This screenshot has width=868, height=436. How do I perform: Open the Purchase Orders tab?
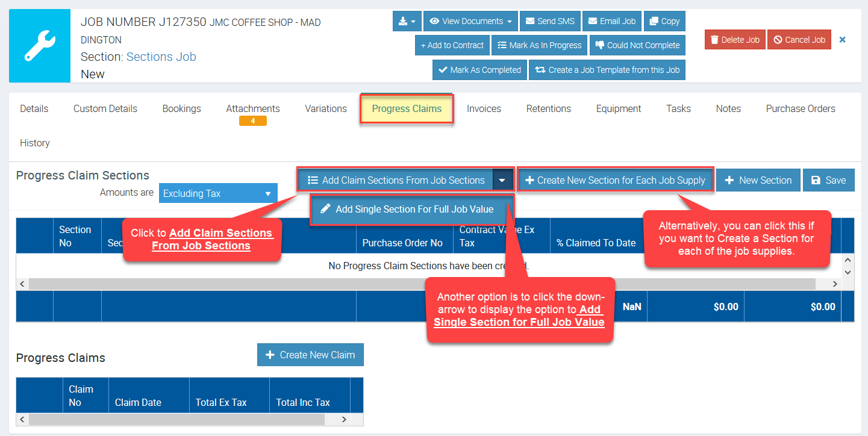coord(800,109)
